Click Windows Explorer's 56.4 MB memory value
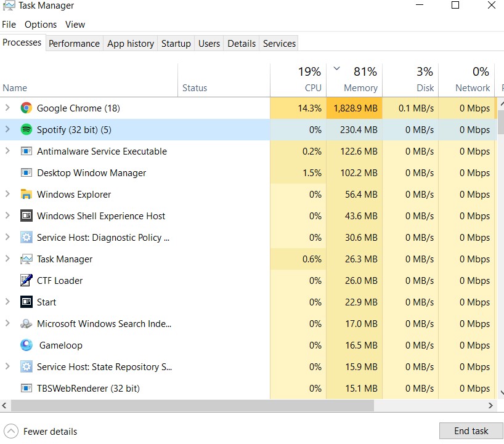 point(361,195)
